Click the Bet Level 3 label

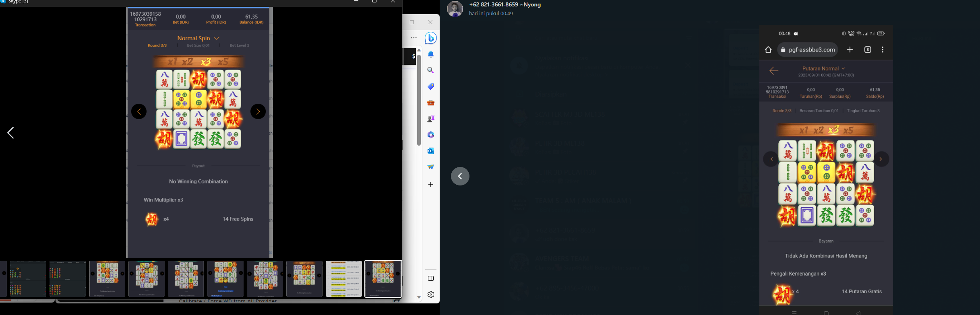click(239, 45)
